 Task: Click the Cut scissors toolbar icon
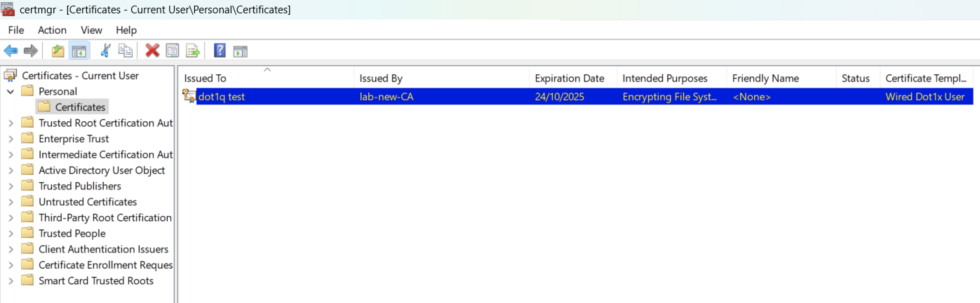(105, 50)
